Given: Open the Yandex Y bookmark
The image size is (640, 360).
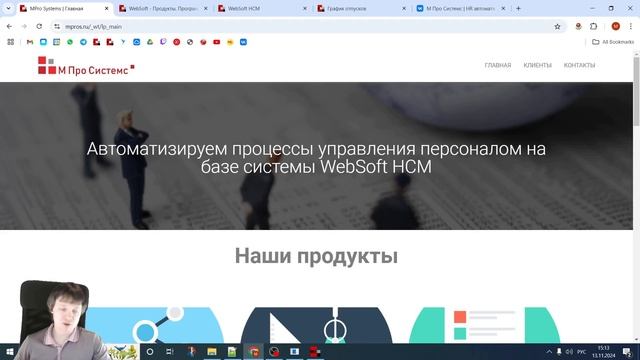Looking at the screenshot, I should pyautogui.click(x=123, y=42).
